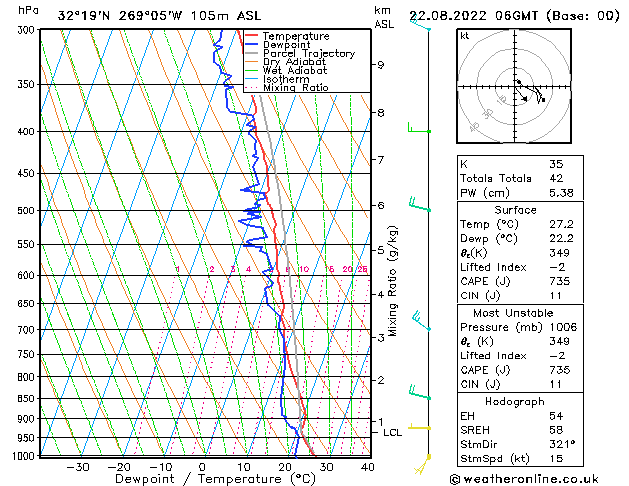
Task: Click the 'Hodograph' section header
Action: click(x=515, y=401)
